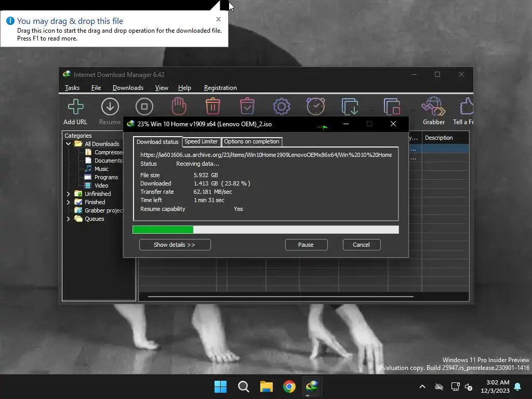Click the 1 min 31 sec time left
The height and width of the screenshot is (399, 532).
tap(209, 200)
